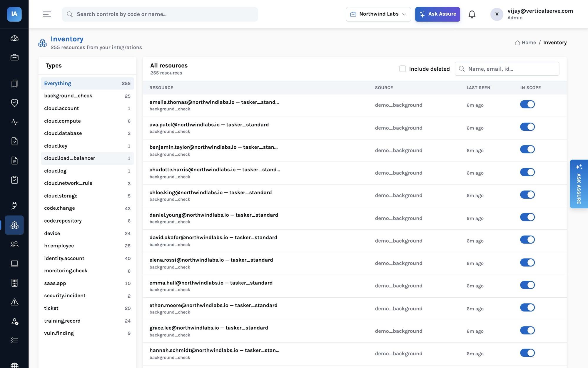Image resolution: width=588 pixels, height=368 pixels.
Task: Open the building icon in sidebar
Action: pyautogui.click(x=14, y=283)
